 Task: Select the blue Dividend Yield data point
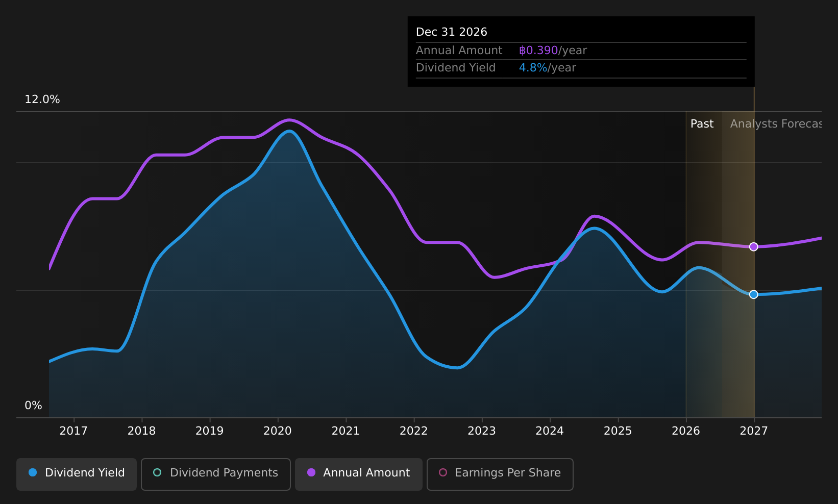coord(754,294)
